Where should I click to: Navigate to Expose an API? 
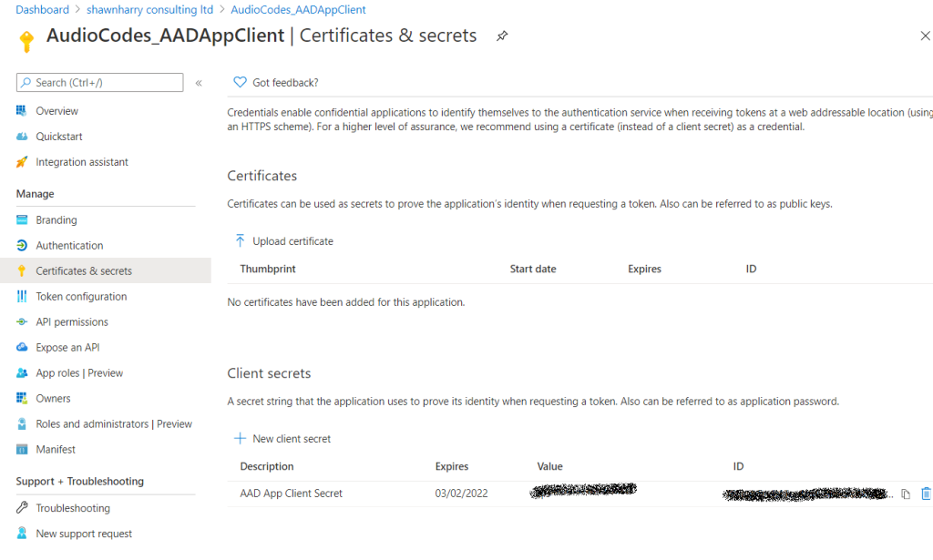coord(67,348)
